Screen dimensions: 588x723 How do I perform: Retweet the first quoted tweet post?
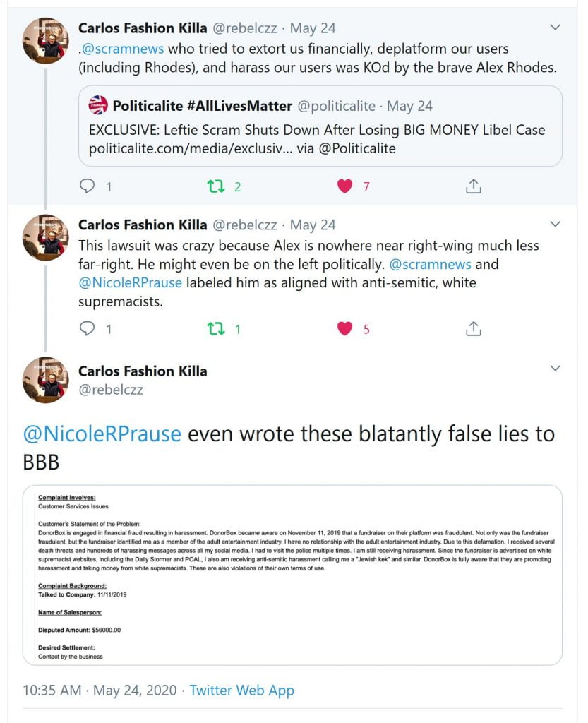pos(217,186)
